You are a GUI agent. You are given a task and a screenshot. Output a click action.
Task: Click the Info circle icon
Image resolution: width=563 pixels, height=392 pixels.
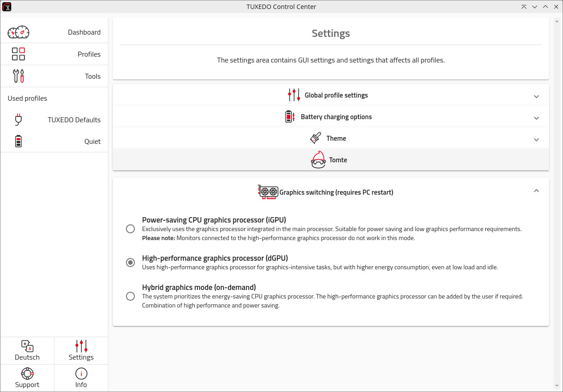point(81,374)
